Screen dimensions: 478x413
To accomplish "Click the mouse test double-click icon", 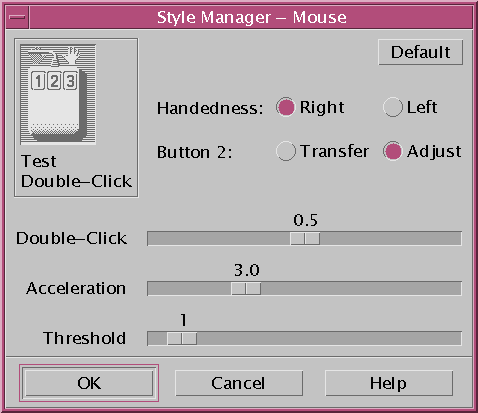I will pos(58,94).
